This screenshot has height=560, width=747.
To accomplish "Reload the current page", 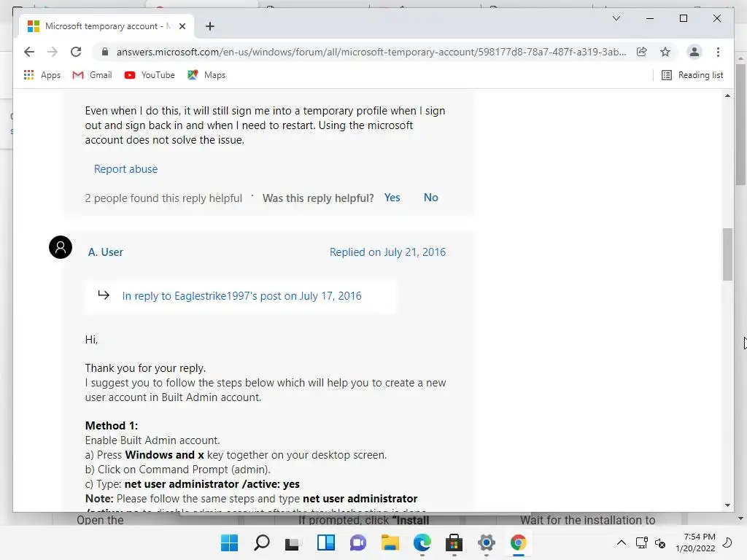I will (76, 52).
